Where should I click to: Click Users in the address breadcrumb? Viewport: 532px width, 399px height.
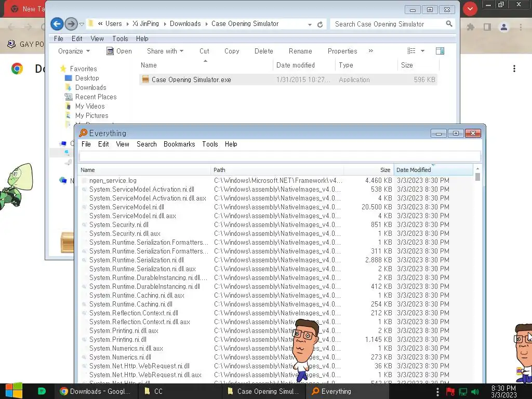[x=113, y=24]
